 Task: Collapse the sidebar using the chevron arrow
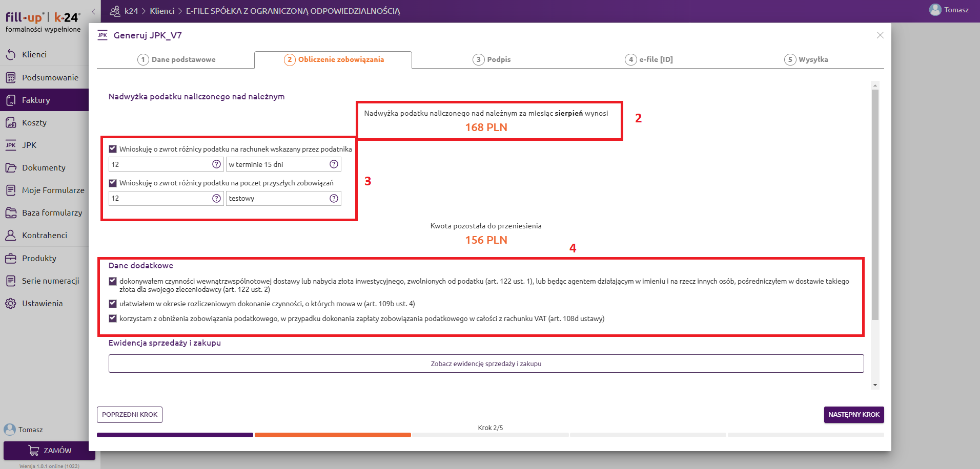93,11
